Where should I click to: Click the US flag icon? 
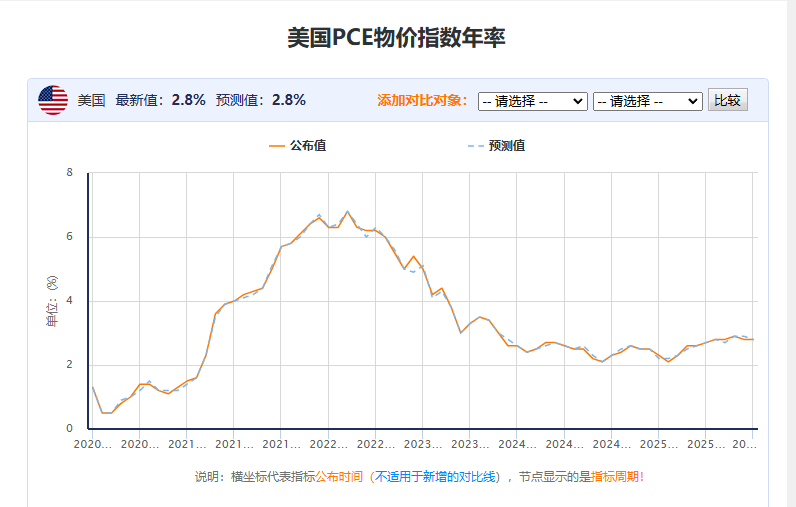click(53, 100)
